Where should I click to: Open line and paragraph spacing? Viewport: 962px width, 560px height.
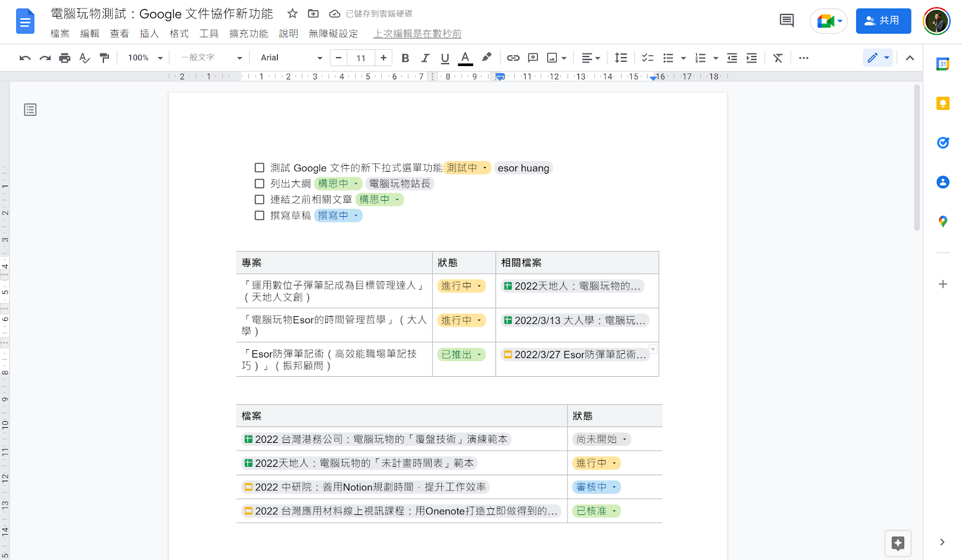pos(621,58)
